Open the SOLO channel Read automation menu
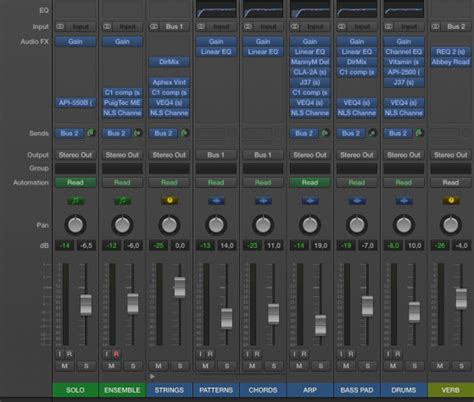 point(75,182)
